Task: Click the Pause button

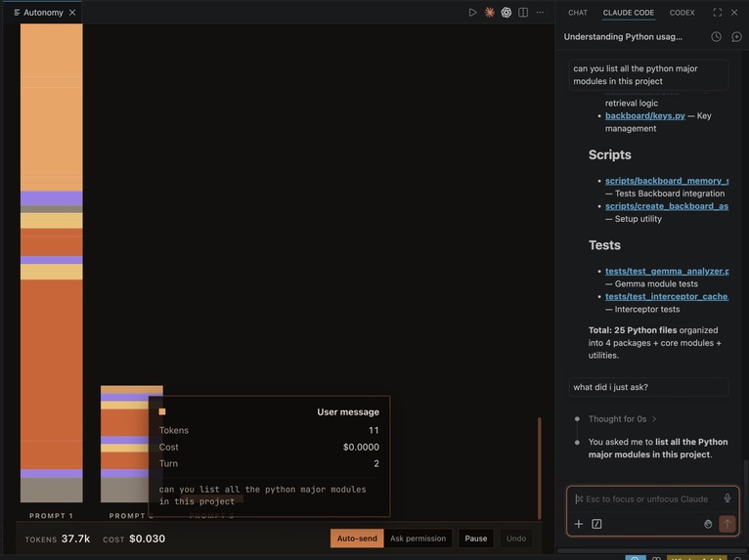Action: coord(476,538)
